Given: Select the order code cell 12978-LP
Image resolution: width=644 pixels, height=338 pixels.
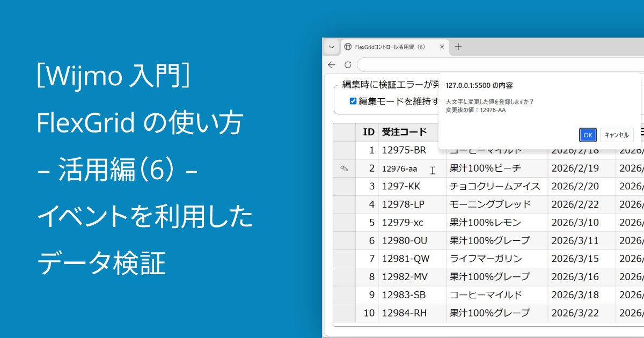Looking at the screenshot, I should (x=412, y=204).
